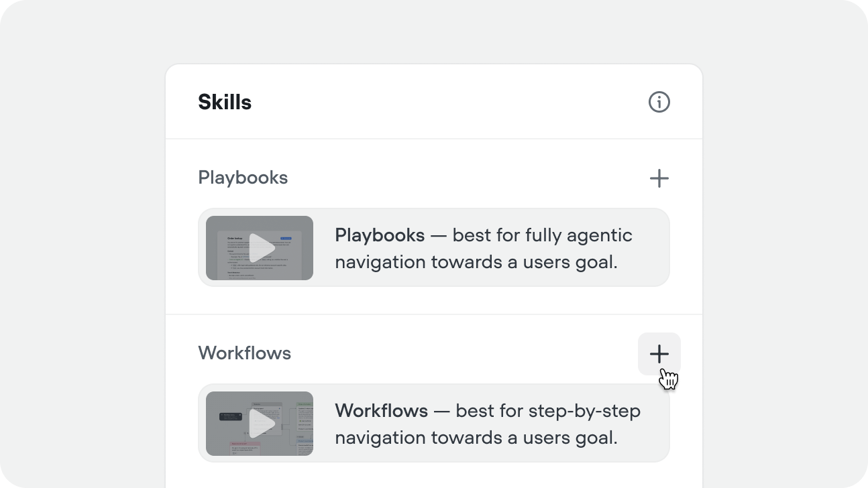Click the highlighted plus button under cursor
The width and height of the screenshot is (868, 488).
659,353
